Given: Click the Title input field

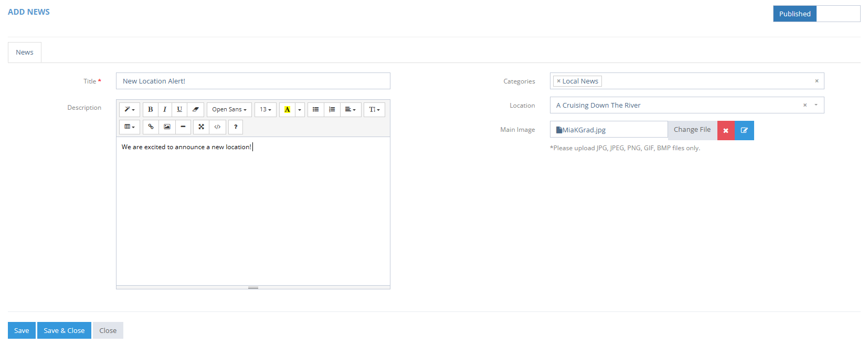Looking at the screenshot, I should click(x=253, y=81).
